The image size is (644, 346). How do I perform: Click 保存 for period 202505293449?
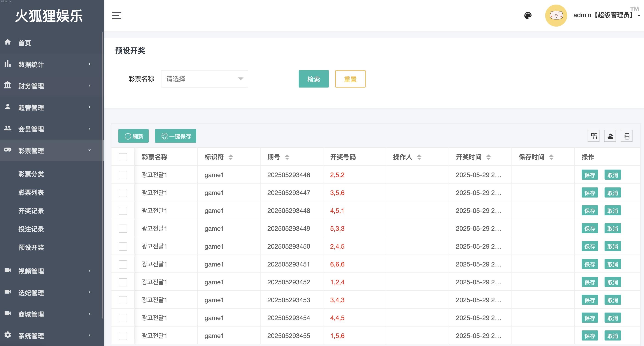point(589,229)
